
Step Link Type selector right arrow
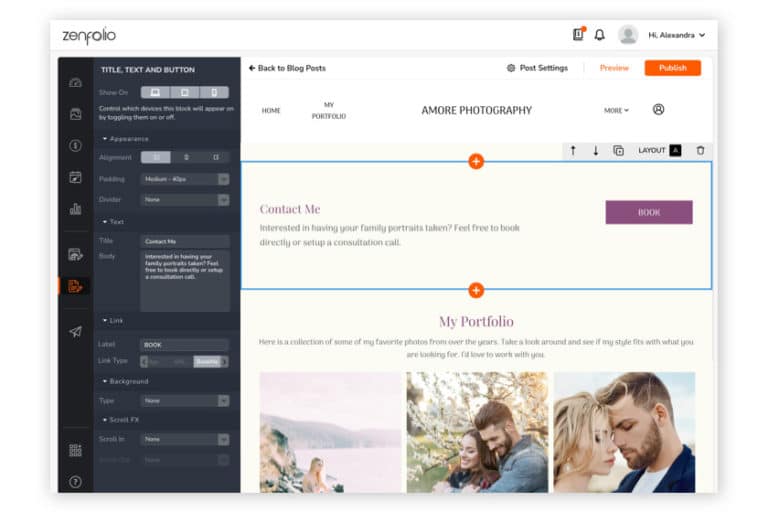pyautogui.click(x=225, y=362)
